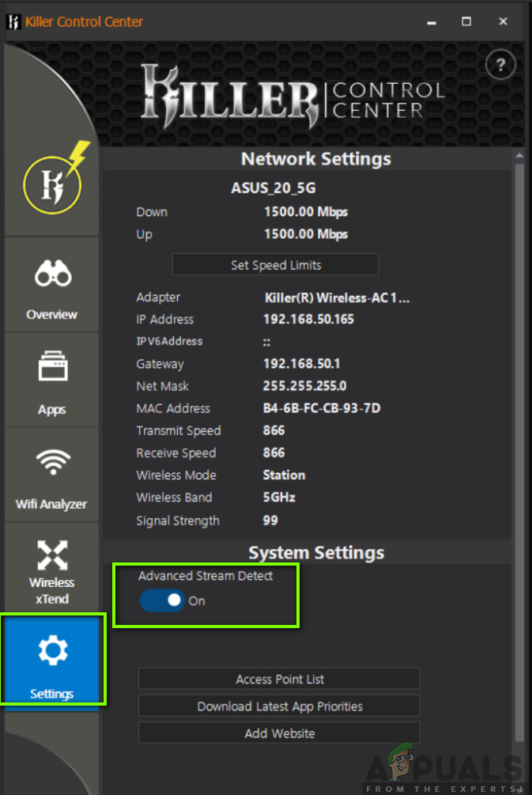Screen dimensions: 532x795
Task: Open help with the question mark icon
Action: click(500, 64)
